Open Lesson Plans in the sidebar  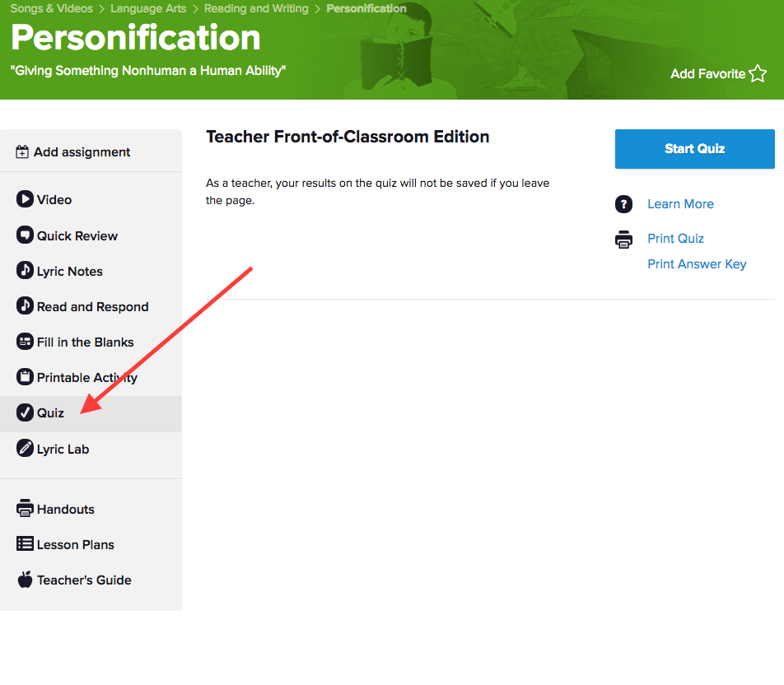[75, 544]
